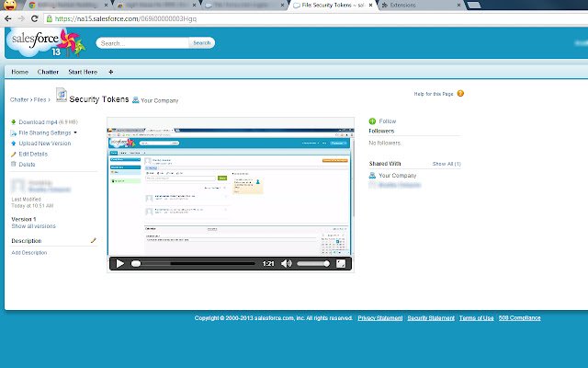Screen dimensions: 588x368
Task: Open the 508 Compliance footer link
Action: pyautogui.click(x=519, y=318)
